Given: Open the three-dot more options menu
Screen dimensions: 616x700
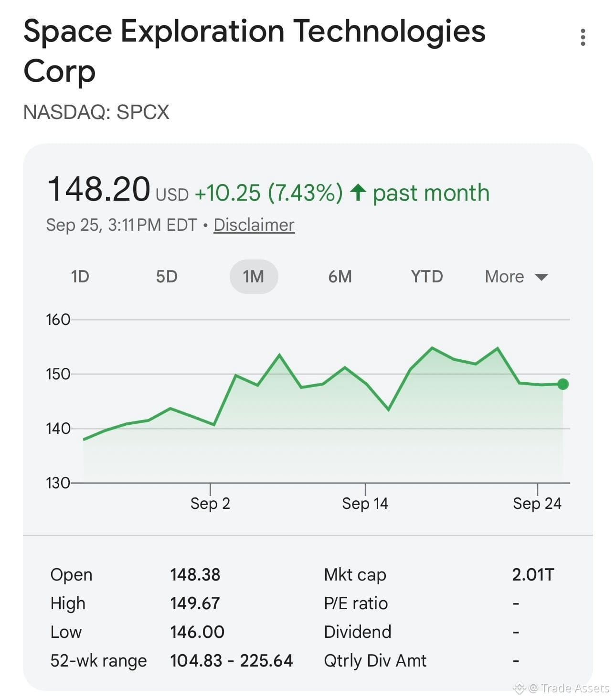Looking at the screenshot, I should point(583,37).
